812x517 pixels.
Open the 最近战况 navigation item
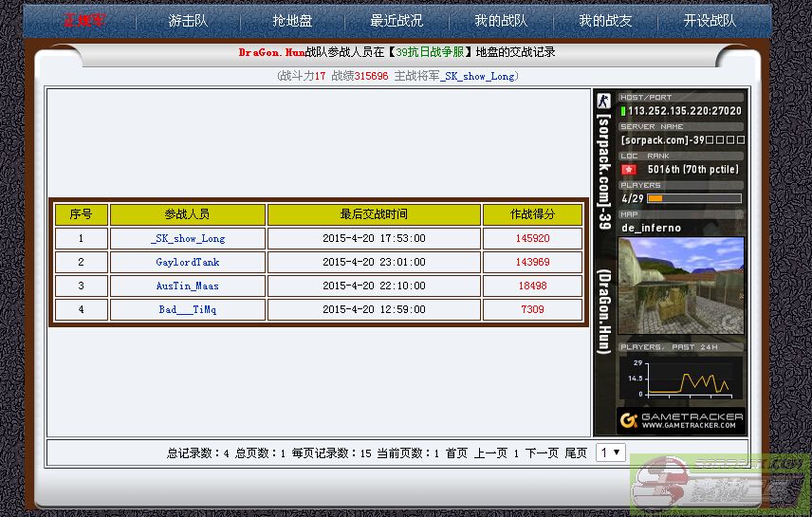click(397, 20)
